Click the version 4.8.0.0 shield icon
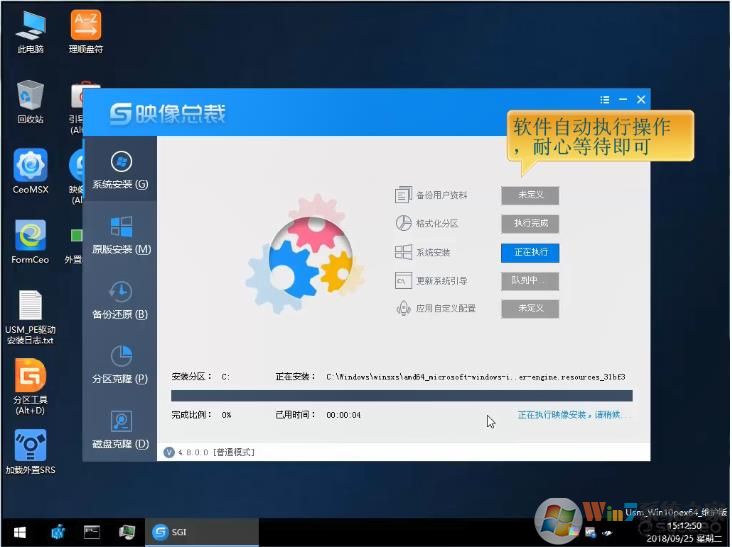Screen dimensions: 732x547 pos(168,452)
